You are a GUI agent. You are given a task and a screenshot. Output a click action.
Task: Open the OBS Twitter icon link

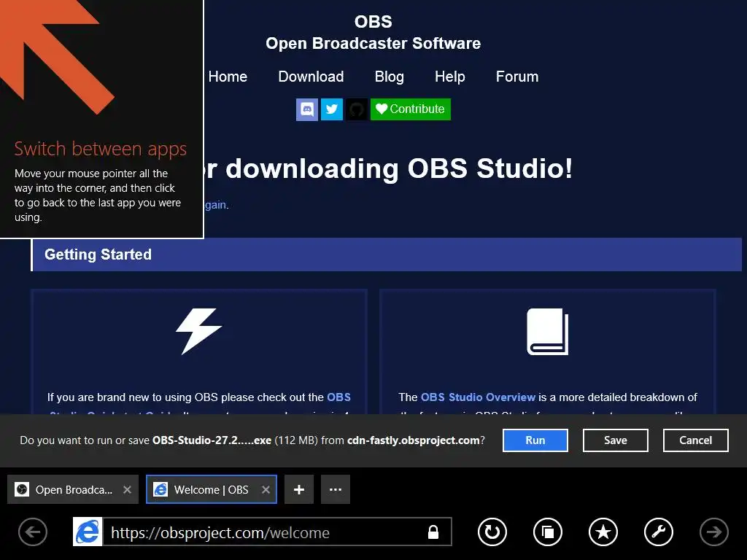pos(332,109)
